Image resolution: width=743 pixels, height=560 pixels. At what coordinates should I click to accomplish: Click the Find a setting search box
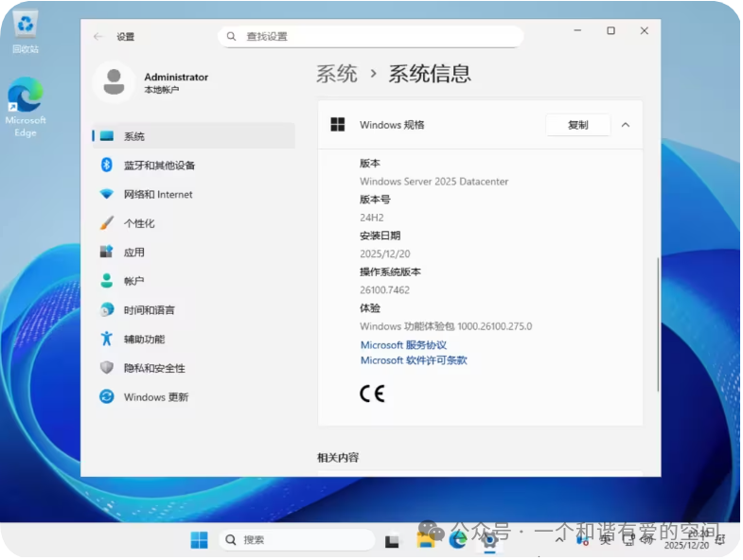(x=370, y=36)
